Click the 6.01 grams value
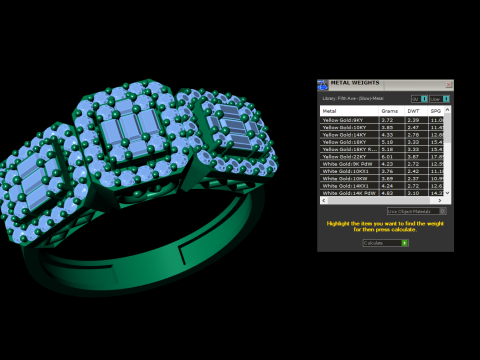Image resolution: width=480 pixels, height=360 pixels. coord(387,156)
